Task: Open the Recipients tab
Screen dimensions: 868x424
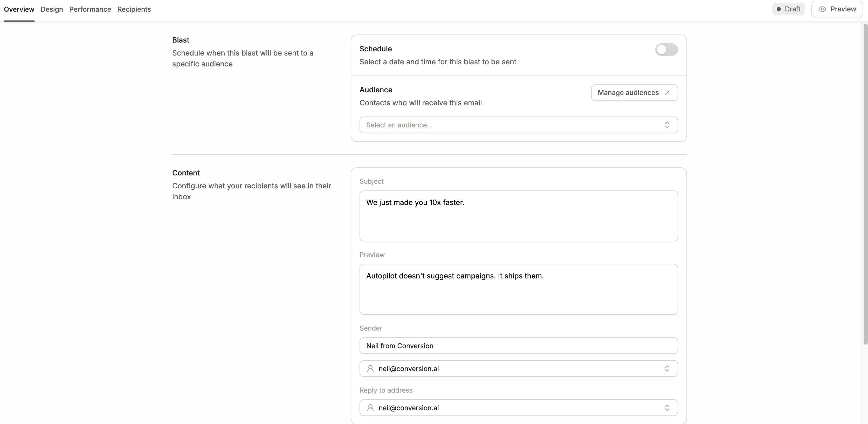Action: point(134,9)
